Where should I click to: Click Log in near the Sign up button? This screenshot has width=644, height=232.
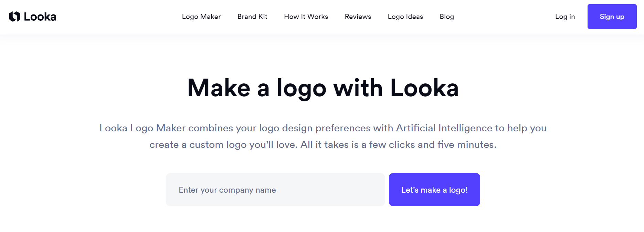[x=564, y=17]
